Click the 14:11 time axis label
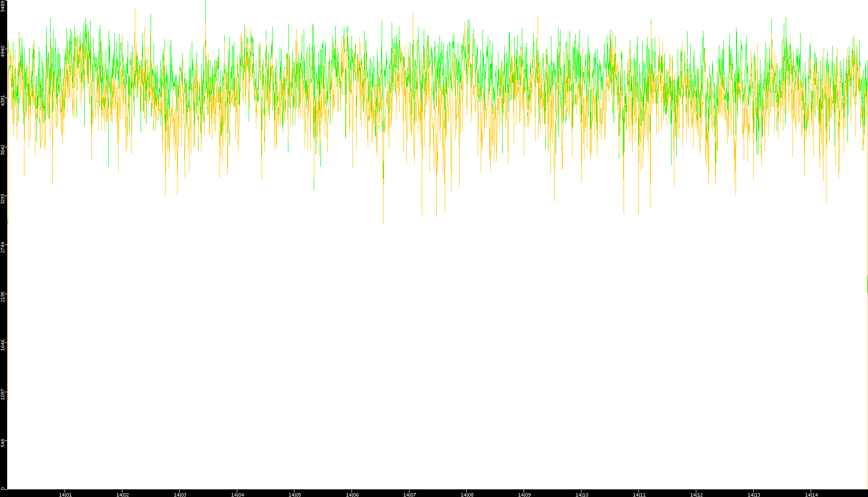The image size is (868, 497). 639,495
